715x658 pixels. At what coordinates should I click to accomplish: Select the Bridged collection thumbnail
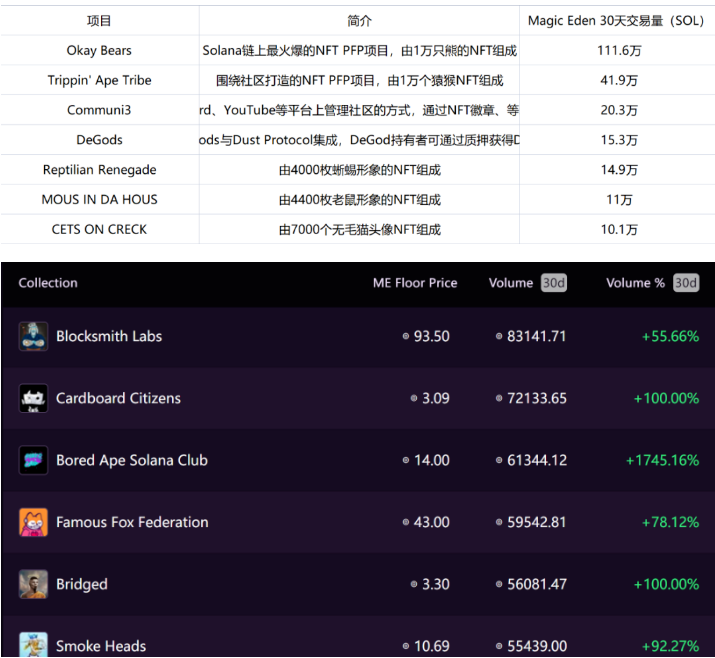pyautogui.click(x=33, y=584)
